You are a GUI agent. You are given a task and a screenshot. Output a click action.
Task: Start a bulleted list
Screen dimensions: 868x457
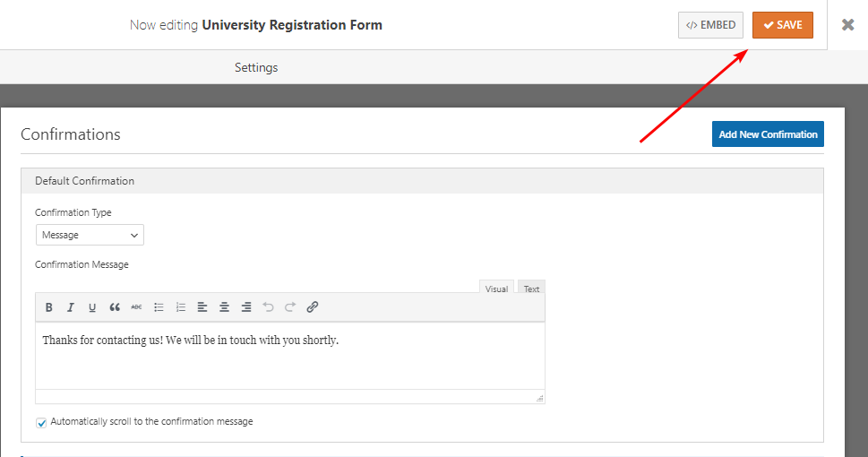point(159,307)
